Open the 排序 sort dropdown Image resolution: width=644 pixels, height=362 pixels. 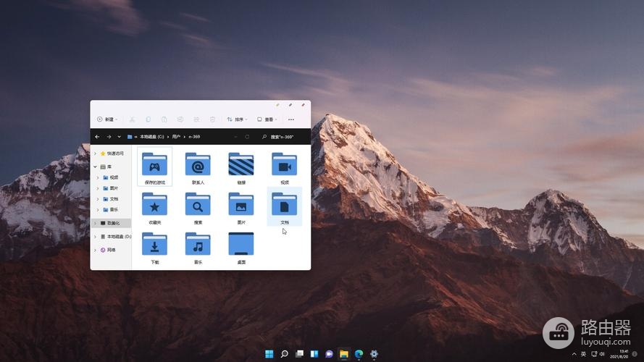tap(237, 119)
